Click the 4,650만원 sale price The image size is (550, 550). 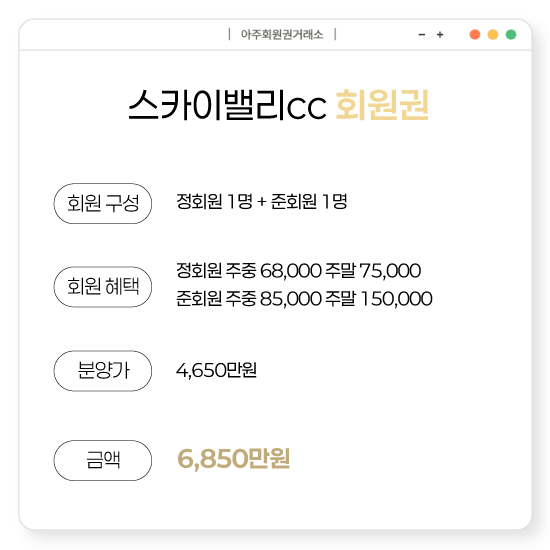pos(216,370)
